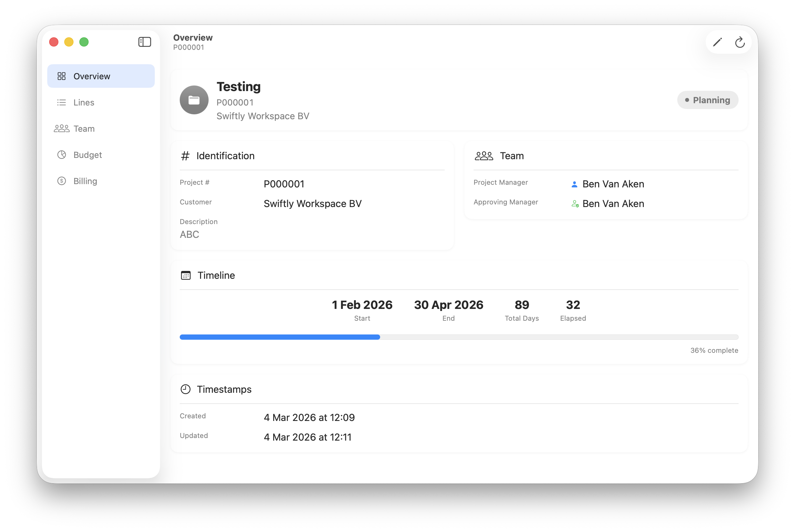Toggle the sidebar panel icon
Image resolution: width=795 pixels, height=532 pixels.
145,42
